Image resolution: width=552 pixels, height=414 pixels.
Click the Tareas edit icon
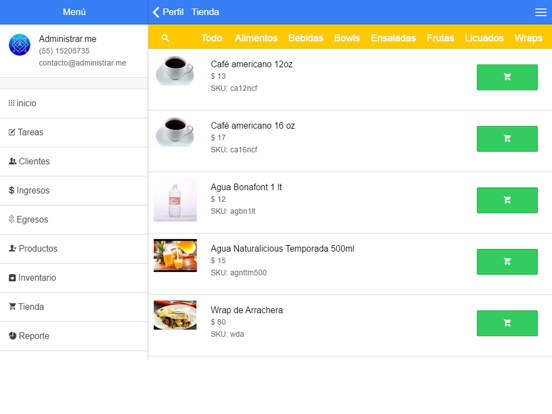tap(12, 132)
